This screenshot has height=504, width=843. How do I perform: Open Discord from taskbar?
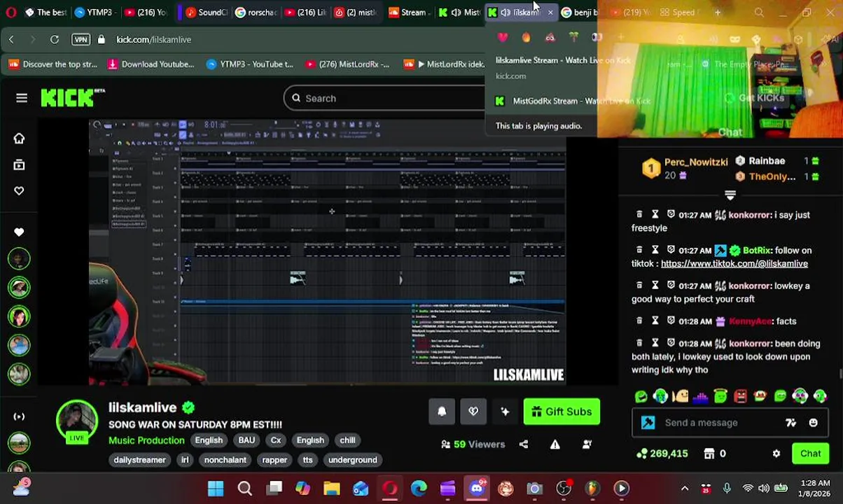(477, 489)
